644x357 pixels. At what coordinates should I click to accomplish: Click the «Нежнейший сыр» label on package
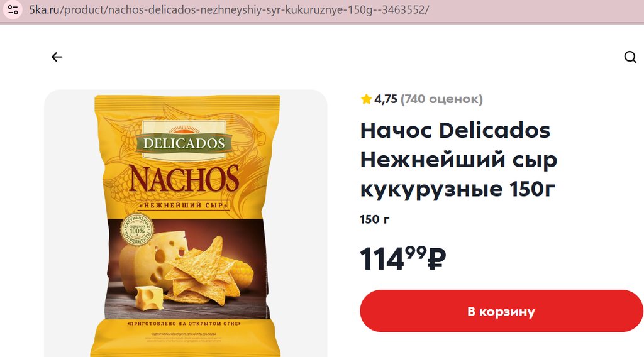(184, 205)
